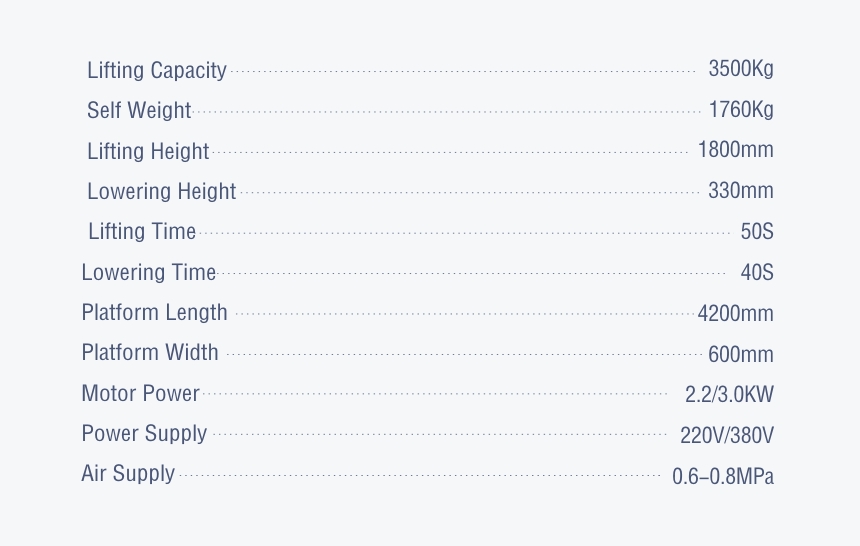This screenshot has width=860, height=546.
Task: Click the Lifting Height label
Action: 148,151
